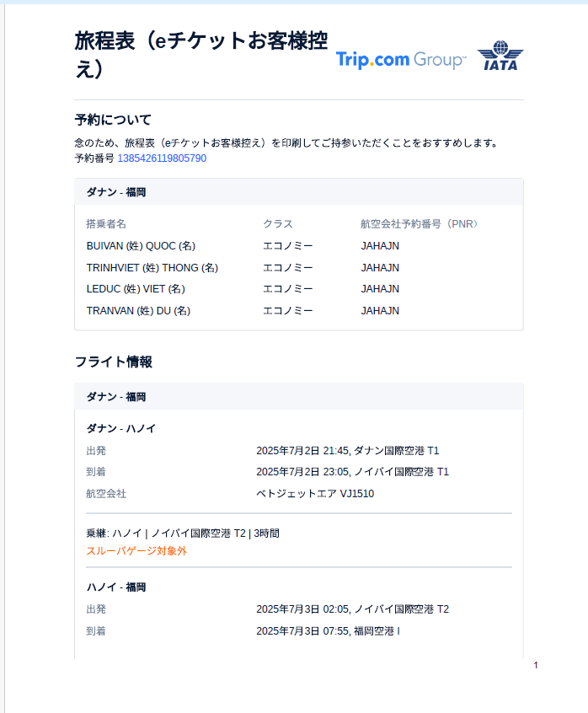Click the 乗継 ハノイ 3時間 transit line
The height and width of the screenshot is (713, 588).
click(183, 533)
